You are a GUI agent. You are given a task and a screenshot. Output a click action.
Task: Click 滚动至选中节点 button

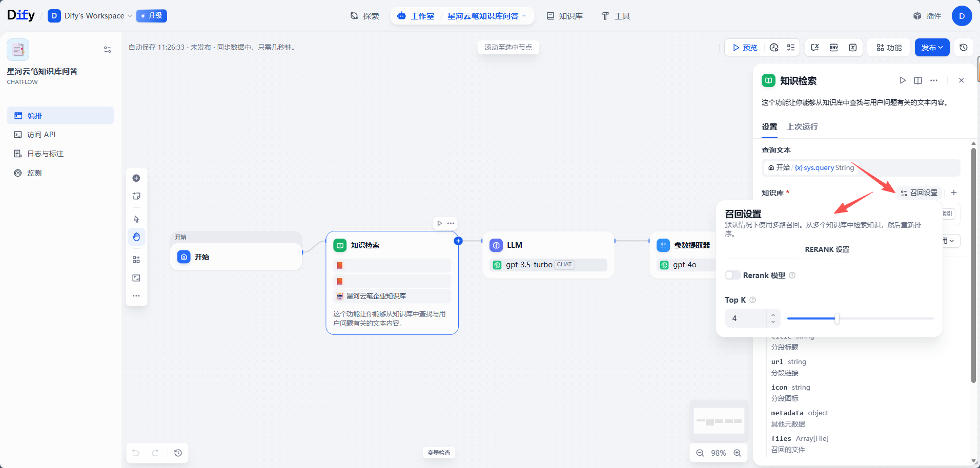tap(508, 47)
